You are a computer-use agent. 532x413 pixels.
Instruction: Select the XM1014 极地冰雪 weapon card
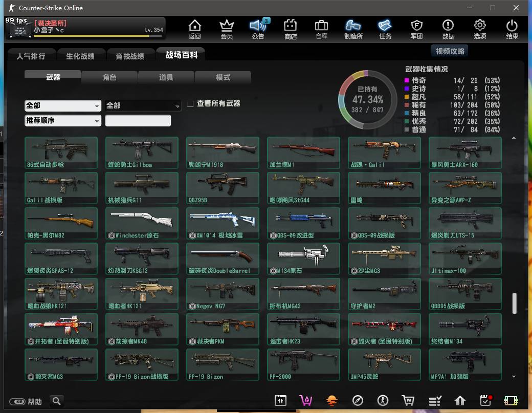pos(223,223)
